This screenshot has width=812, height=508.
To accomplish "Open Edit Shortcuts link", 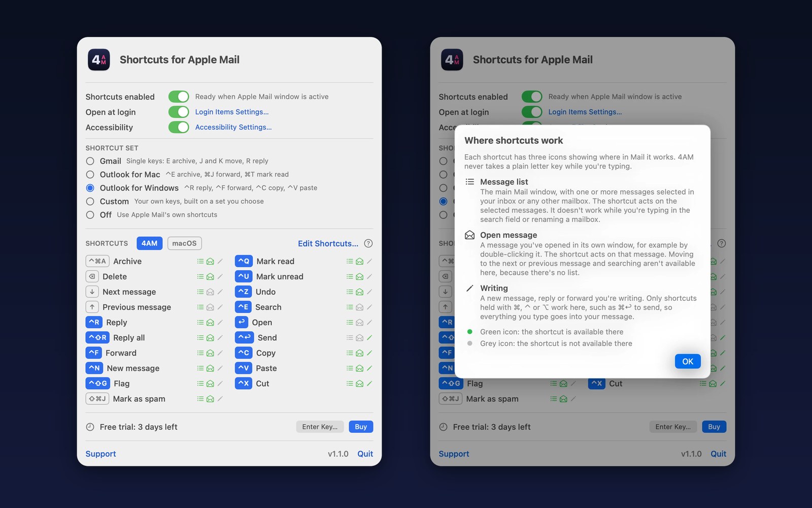I will click(x=328, y=243).
